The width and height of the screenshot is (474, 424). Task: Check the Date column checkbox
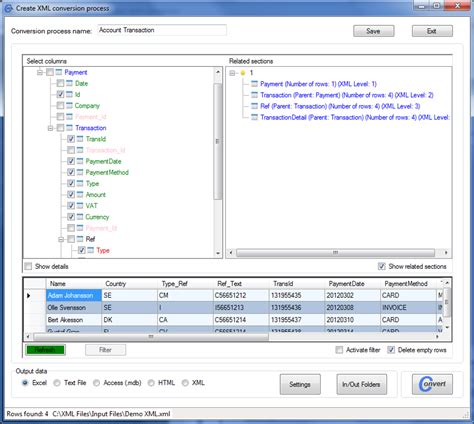pos(60,83)
